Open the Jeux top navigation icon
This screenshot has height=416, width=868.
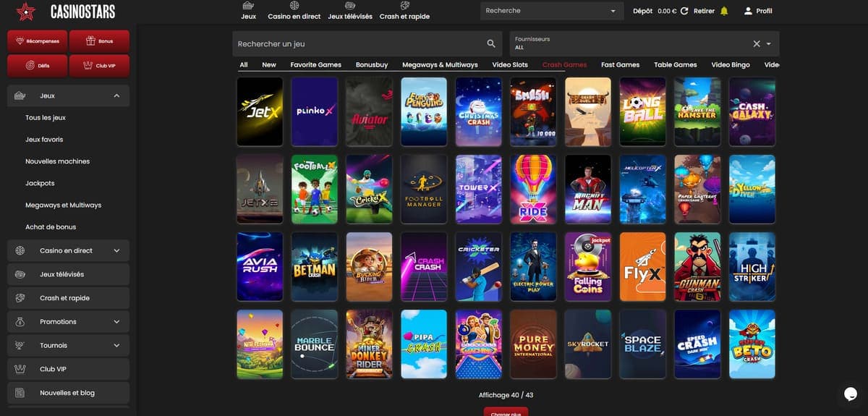click(248, 6)
